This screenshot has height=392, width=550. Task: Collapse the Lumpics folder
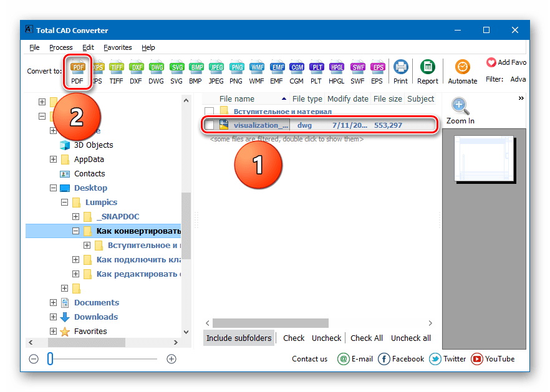(64, 203)
